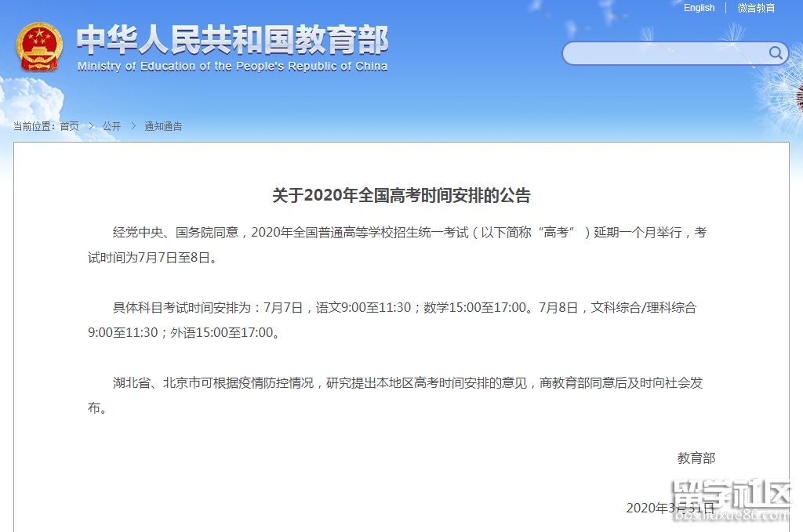Click the magnifier search icon
Screen dimensions: 803x532
[x=776, y=53]
